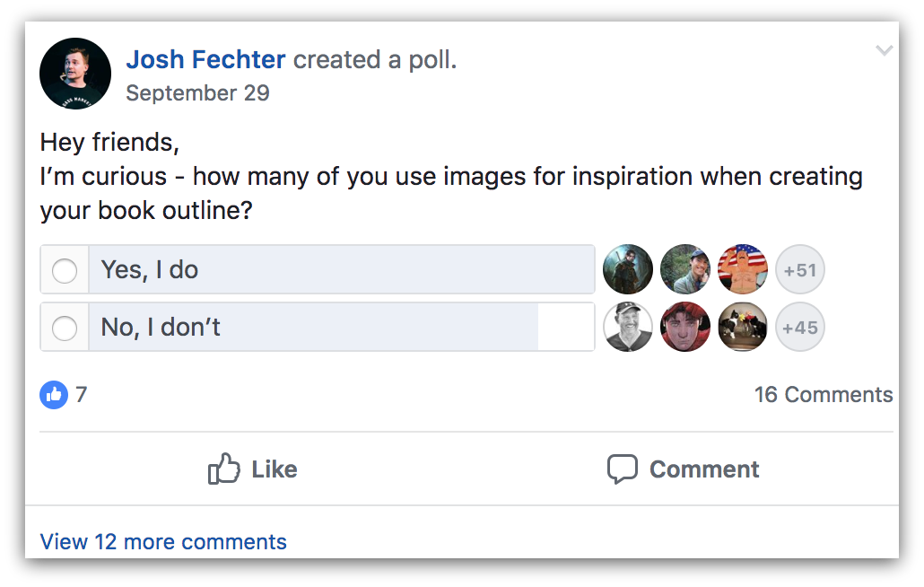924x587 pixels.
Task: Select the "No, I don't" radio button
Action: (x=65, y=329)
